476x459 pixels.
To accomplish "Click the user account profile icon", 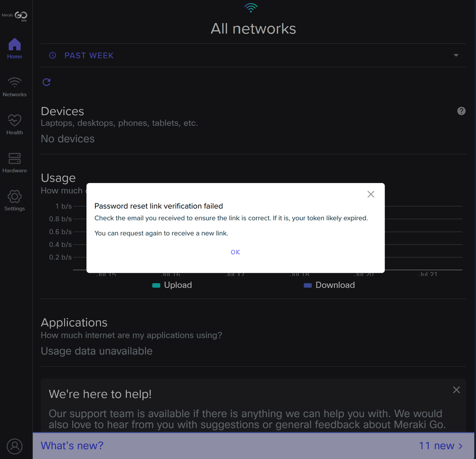I will tap(15, 446).
